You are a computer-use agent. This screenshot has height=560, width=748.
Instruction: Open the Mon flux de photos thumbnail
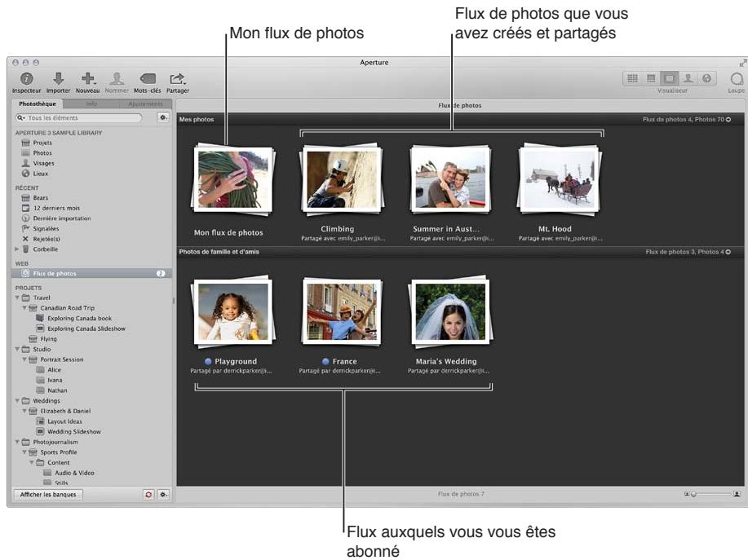click(x=232, y=179)
